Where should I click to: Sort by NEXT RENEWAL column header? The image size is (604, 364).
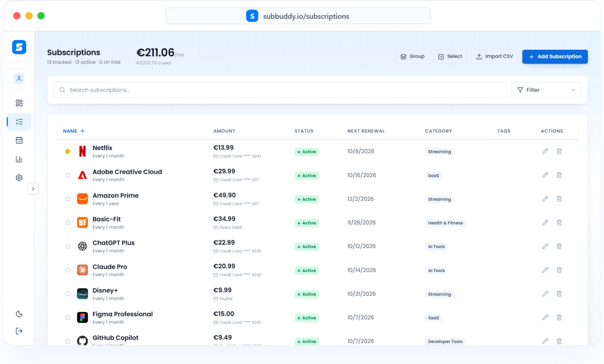[x=366, y=131]
